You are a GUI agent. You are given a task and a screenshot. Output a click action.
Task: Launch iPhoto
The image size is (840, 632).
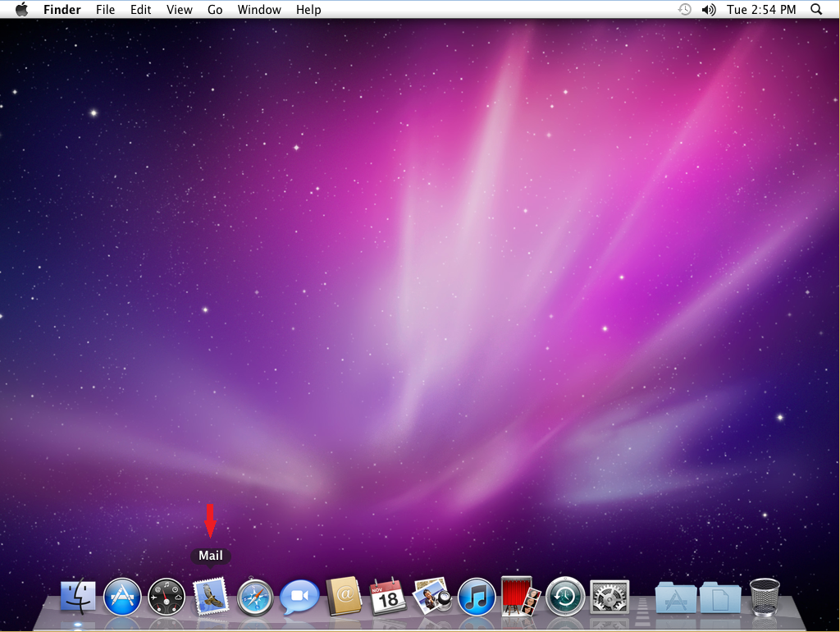431,597
